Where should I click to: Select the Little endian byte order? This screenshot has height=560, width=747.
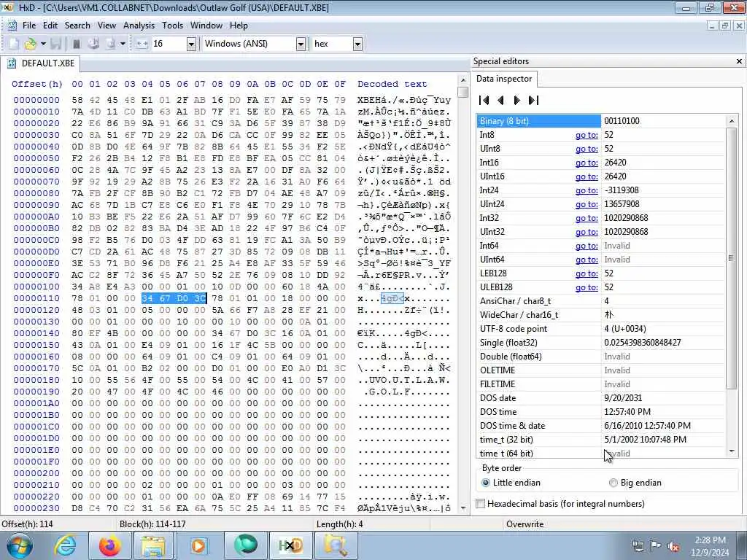(511, 483)
